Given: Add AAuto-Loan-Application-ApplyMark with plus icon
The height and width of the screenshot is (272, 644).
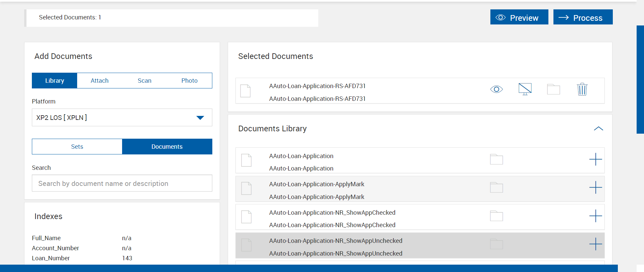Looking at the screenshot, I should [x=595, y=187].
